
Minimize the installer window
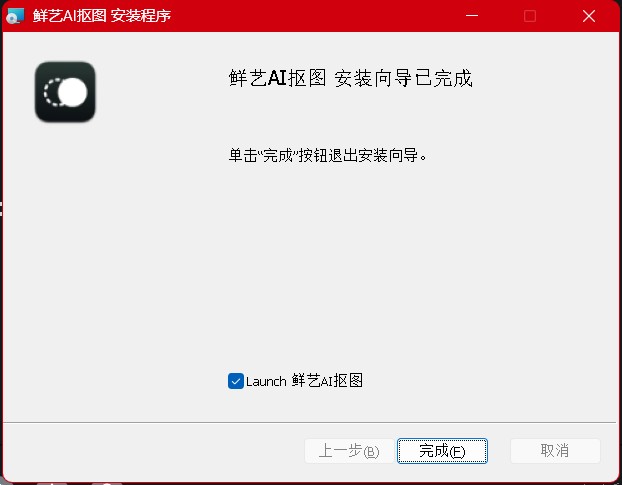[472, 16]
